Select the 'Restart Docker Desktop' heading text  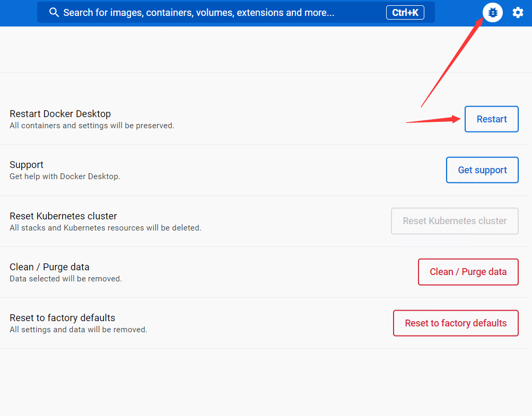(x=60, y=113)
